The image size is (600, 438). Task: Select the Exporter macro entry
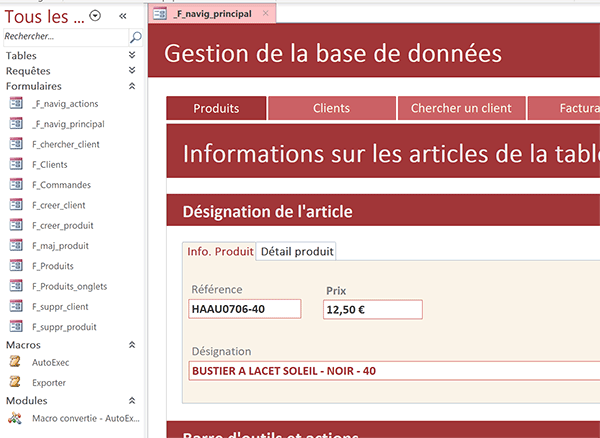(49, 383)
